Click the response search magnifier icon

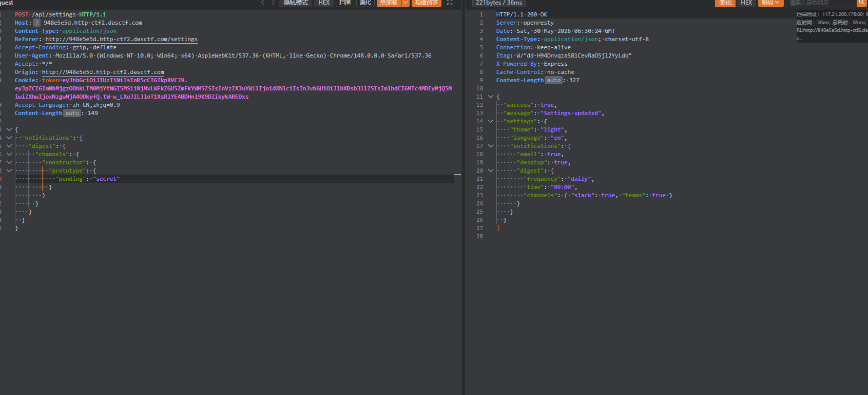(x=862, y=3)
